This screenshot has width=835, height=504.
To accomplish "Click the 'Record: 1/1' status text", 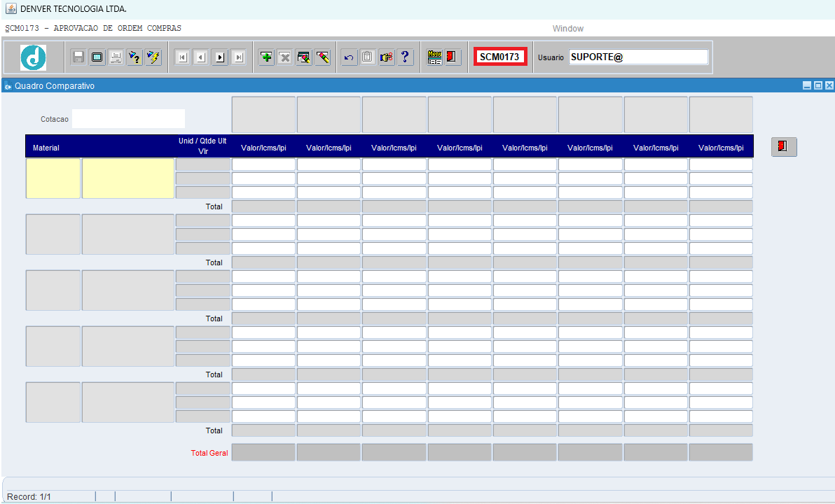I will 29,496.
